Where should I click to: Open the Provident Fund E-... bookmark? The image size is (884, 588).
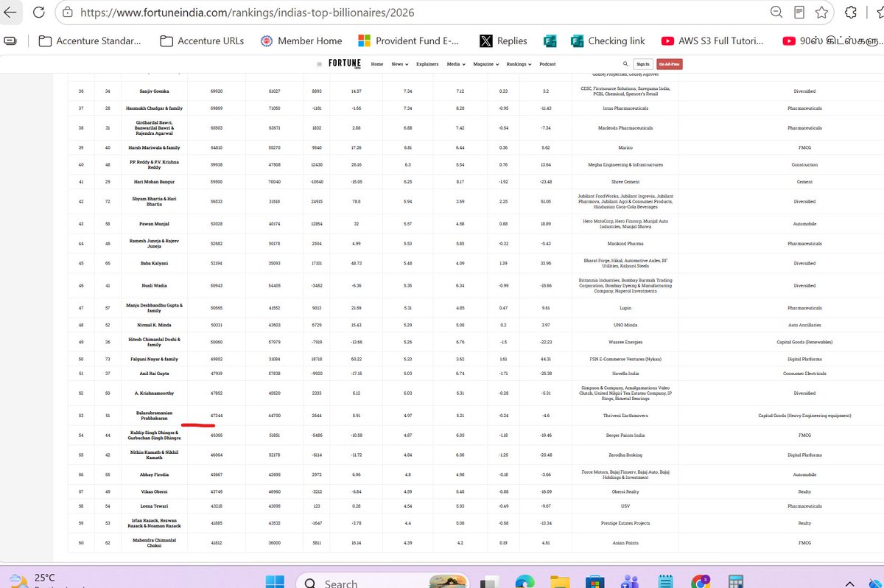click(x=407, y=41)
